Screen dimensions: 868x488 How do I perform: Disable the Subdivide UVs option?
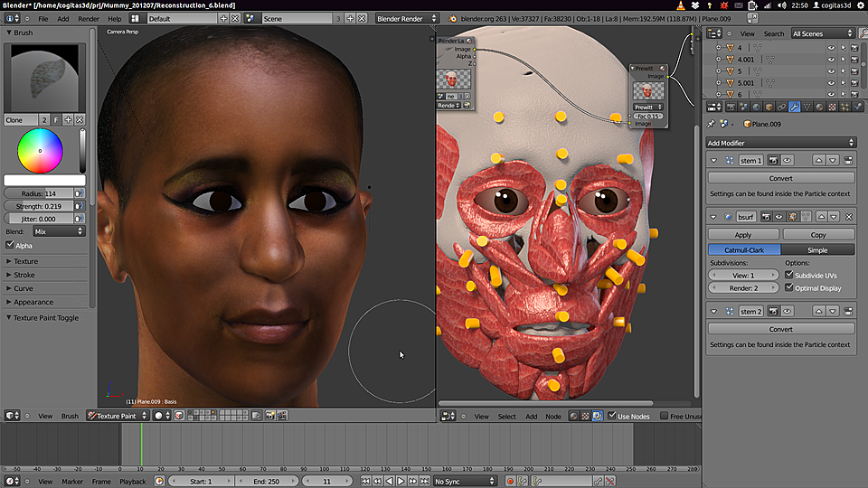point(789,275)
